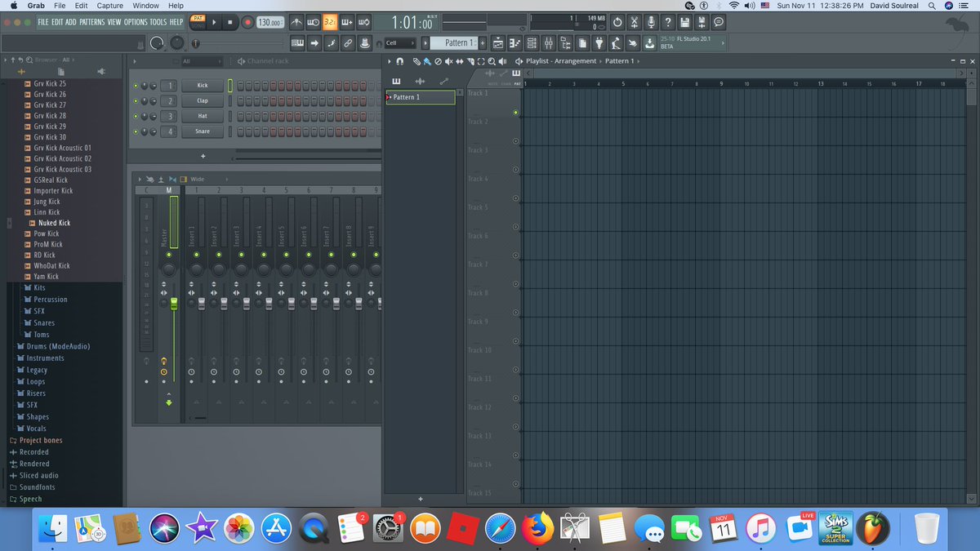Open the FILE menu
This screenshot has height=551, width=980.
click(43, 22)
